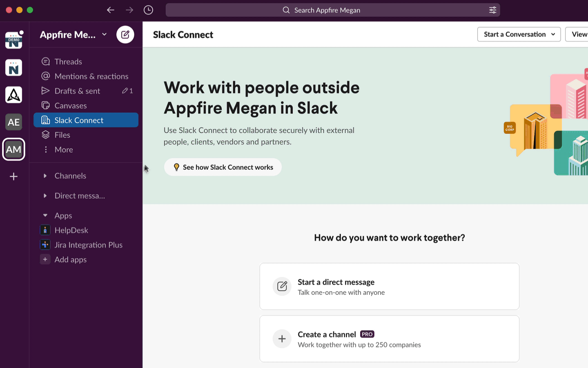This screenshot has height=368, width=588.
Task: Choose Start a direct message card
Action: (390, 286)
